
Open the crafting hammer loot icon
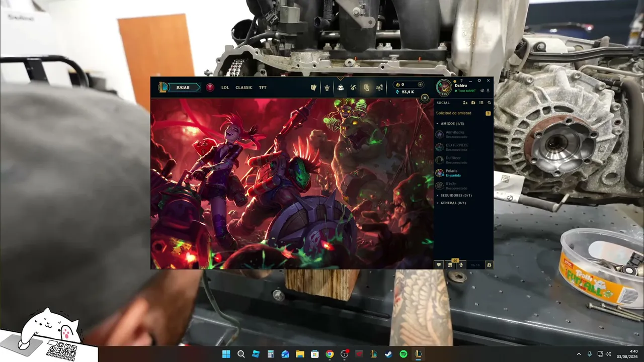pyautogui.click(x=353, y=87)
